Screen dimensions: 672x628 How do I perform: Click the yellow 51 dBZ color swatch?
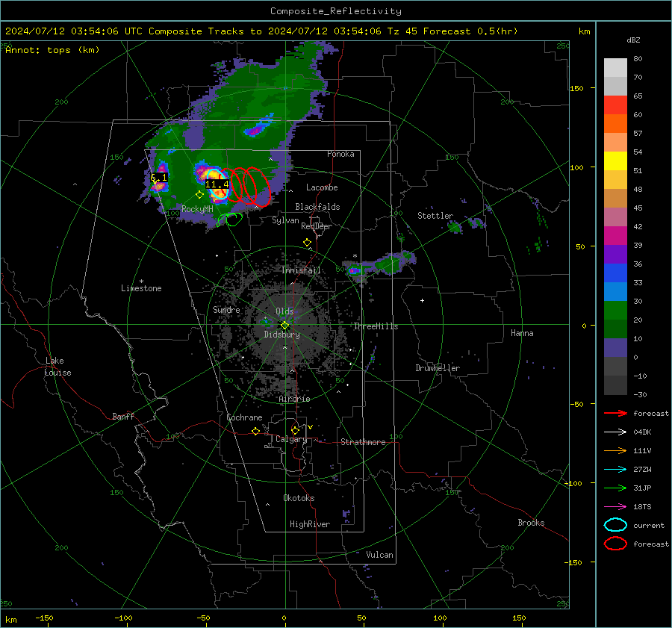coord(615,161)
